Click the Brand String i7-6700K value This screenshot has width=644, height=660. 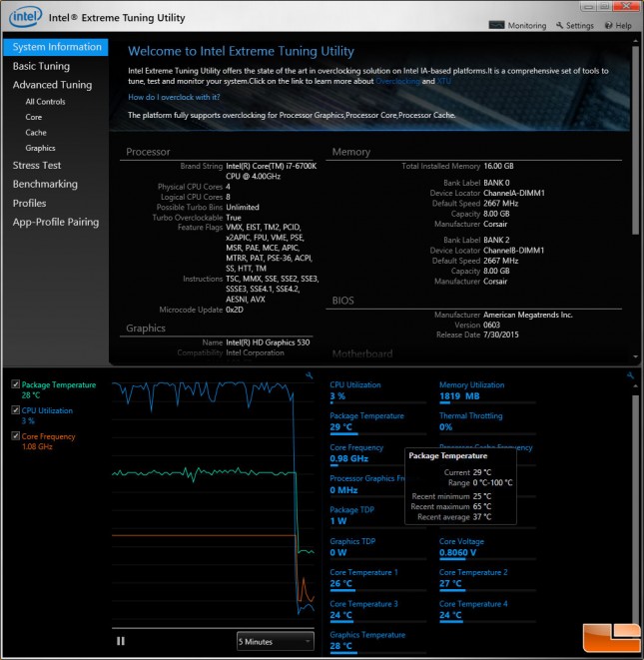click(x=271, y=171)
